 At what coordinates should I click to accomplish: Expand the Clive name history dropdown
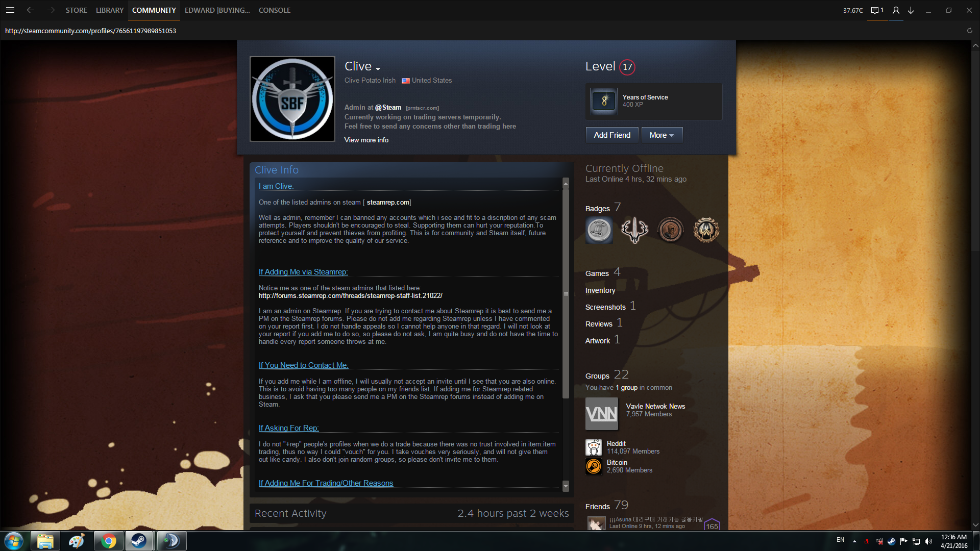pos(378,69)
